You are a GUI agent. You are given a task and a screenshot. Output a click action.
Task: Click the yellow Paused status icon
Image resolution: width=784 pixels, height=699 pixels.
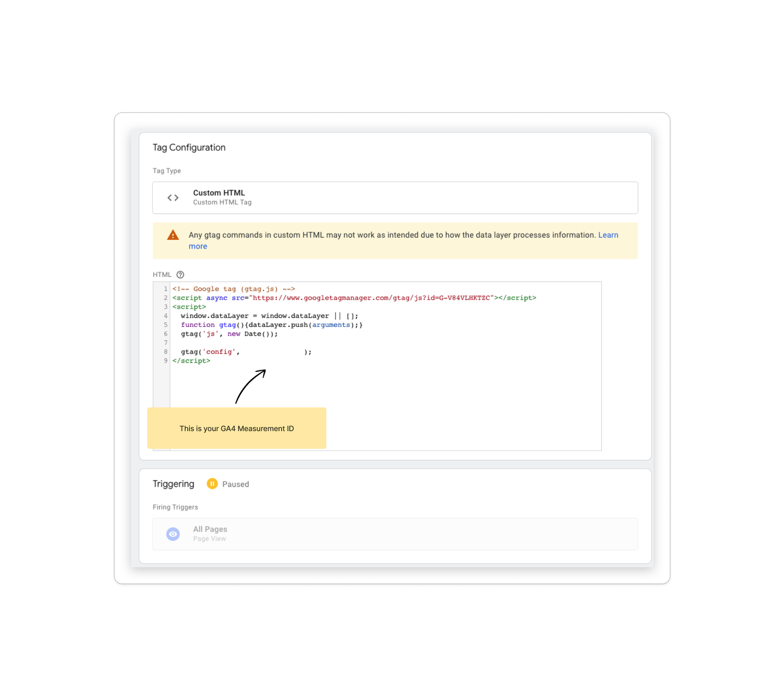coord(212,484)
